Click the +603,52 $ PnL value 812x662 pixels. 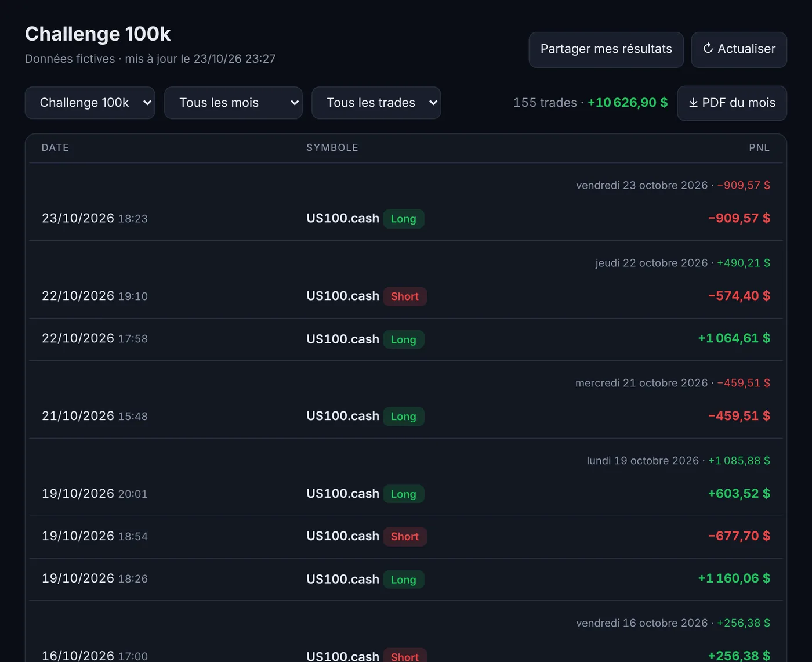(x=739, y=494)
